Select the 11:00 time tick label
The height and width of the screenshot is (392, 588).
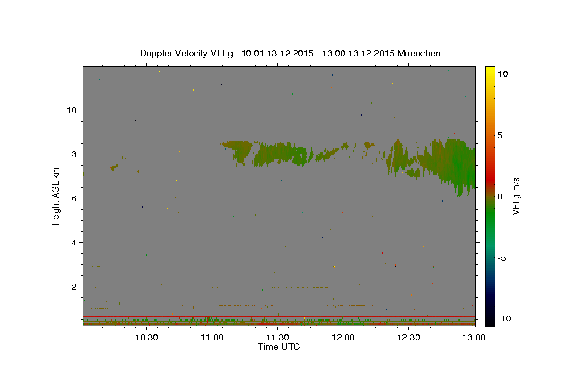click(212, 337)
